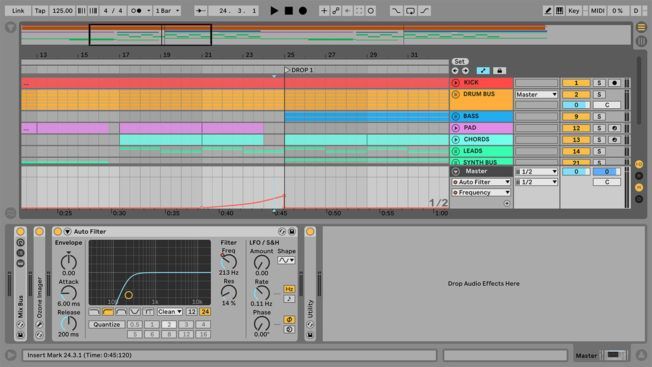Enable MIDI Arrangement Overdub plus button

[x=324, y=11]
